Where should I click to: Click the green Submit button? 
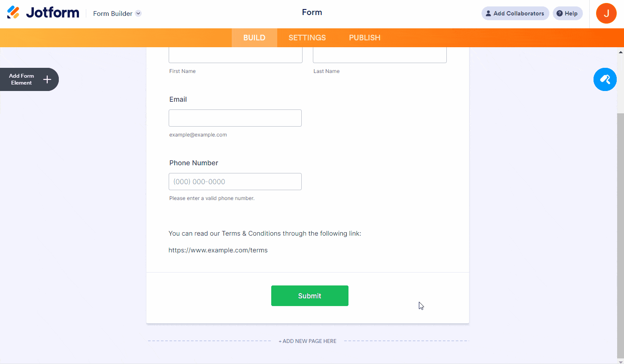click(x=309, y=296)
